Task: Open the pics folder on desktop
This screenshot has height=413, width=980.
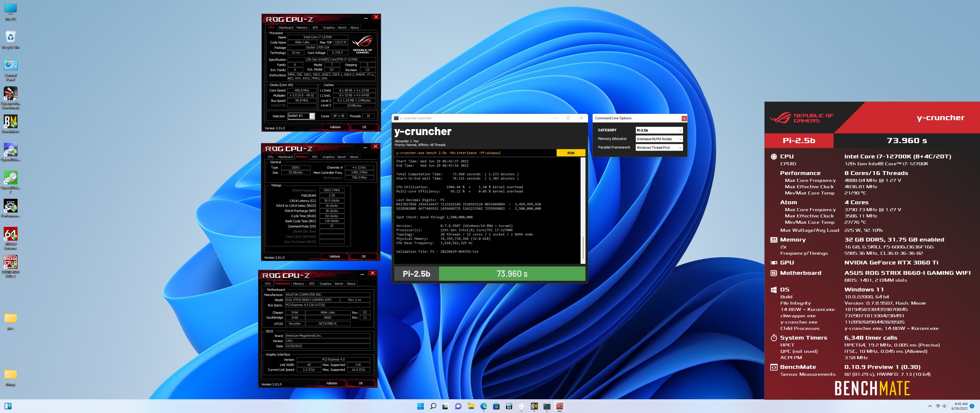Action: coord(10,321)
